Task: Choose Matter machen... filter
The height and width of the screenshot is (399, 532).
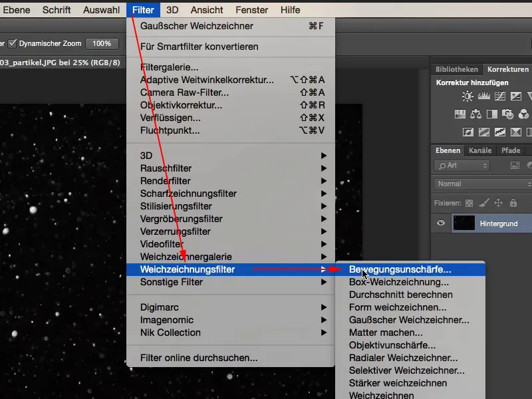Action: click(x=410, y=332)
